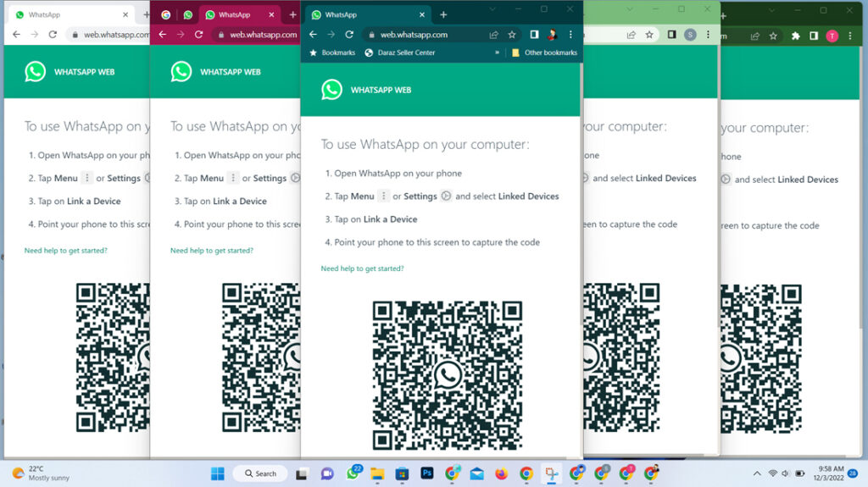This screenshot has width=868, height=487.
Task: Click the star icon in the light green window
Action: coord(649,35)
